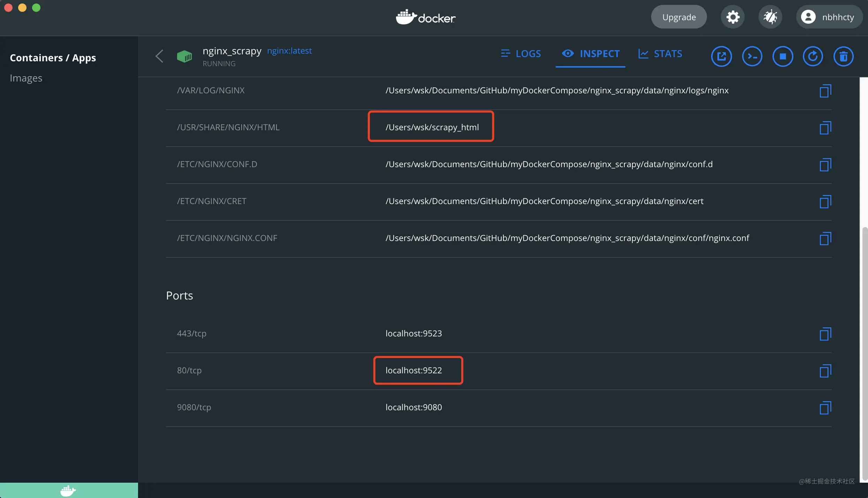
Task: Copy the /Users/wsk/scrapy_html path
Action: (x=825, y=128)
